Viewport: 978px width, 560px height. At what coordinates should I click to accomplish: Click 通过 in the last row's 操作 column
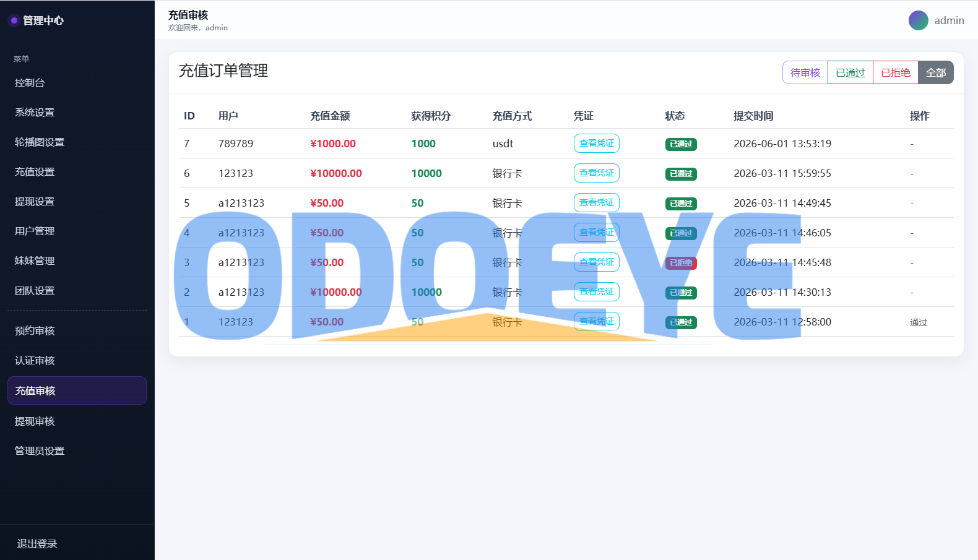919,322
